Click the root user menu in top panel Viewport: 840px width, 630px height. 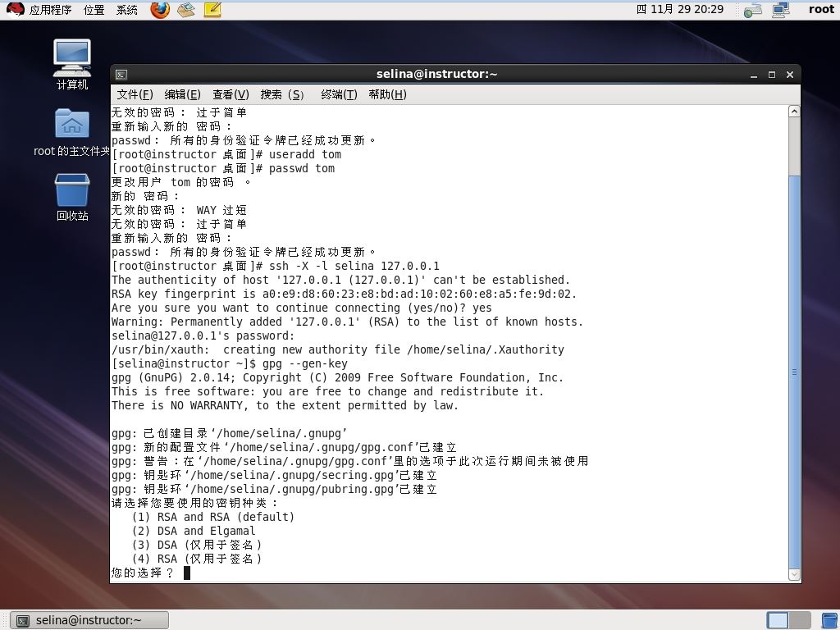click(x=820, y=9)
